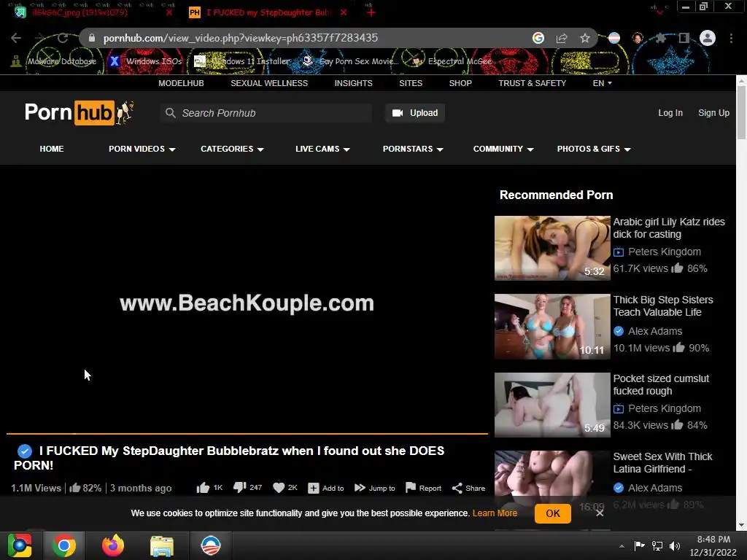Click the site logo to go home

pos(79,113)
